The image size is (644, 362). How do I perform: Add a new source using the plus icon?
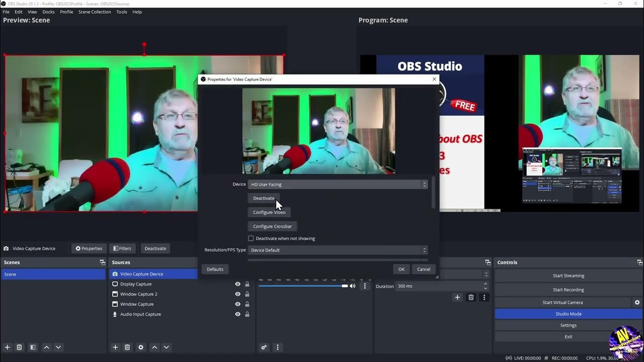pyautogui.click(x=115, y=347)
